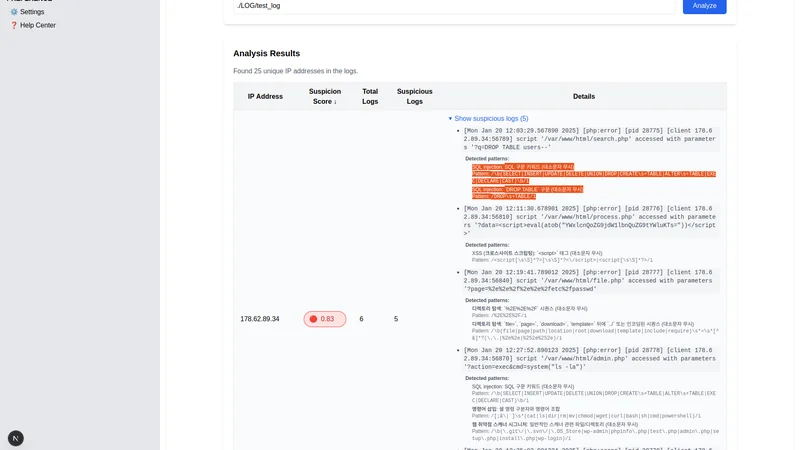
Task: Click the total logs value 6
Action: click(361, 319)
